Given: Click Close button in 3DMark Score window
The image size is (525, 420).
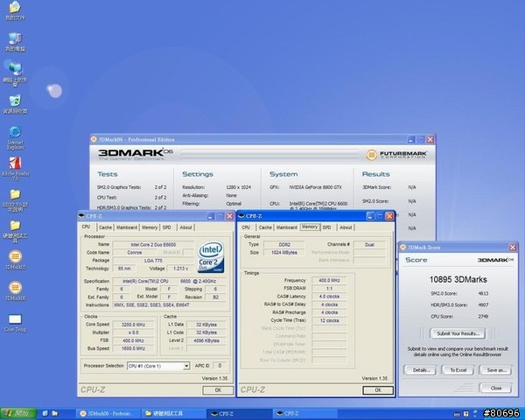Looking at the screenshot, I should 496,388.
